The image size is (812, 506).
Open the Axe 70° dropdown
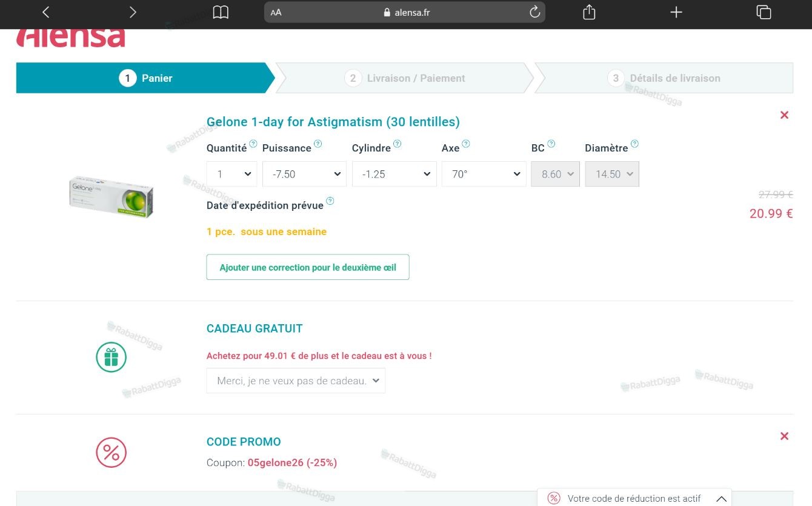pos(484,174)
